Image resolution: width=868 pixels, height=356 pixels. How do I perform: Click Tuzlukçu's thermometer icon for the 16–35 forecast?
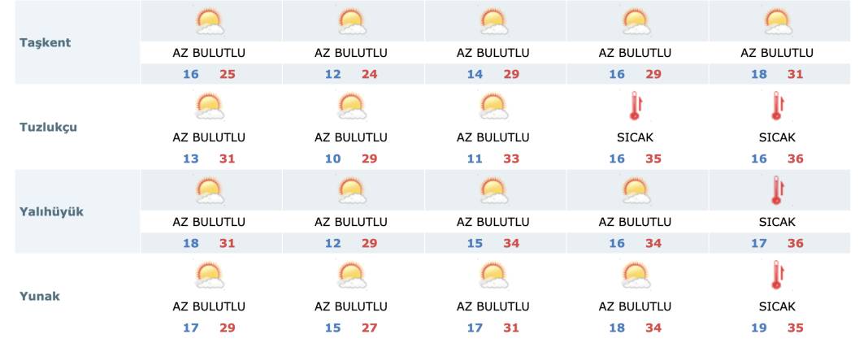pos(636,106)
